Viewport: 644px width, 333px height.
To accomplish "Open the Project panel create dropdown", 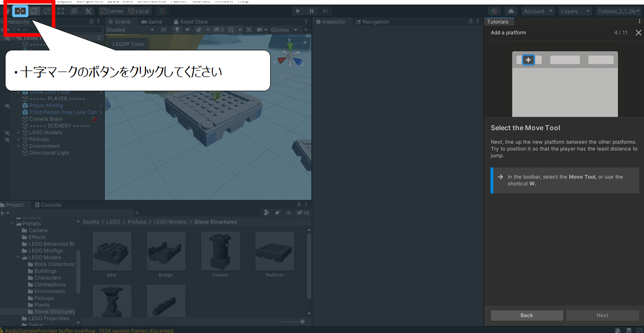I will [5, 213].
